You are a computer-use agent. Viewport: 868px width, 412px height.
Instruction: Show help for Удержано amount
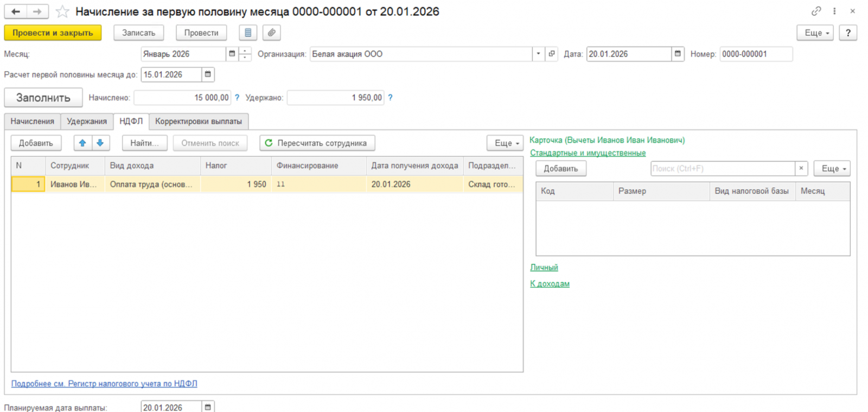pyautogui.click(x=390, y=98)
